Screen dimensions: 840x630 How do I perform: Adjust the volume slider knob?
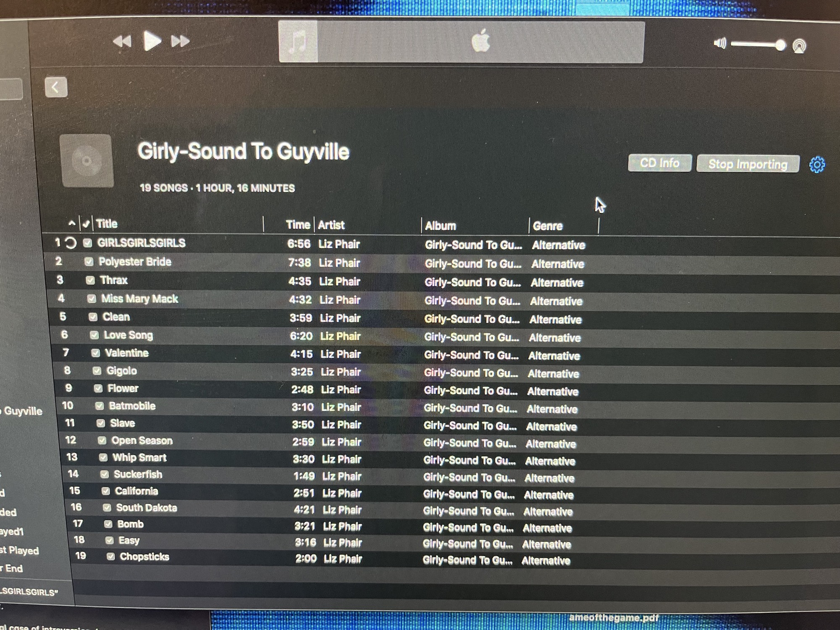point(780,45)
